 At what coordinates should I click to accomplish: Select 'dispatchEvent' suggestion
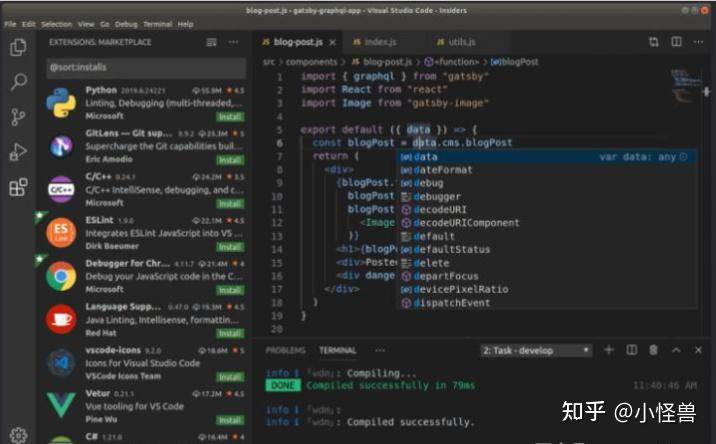click(x=547, y=303)
